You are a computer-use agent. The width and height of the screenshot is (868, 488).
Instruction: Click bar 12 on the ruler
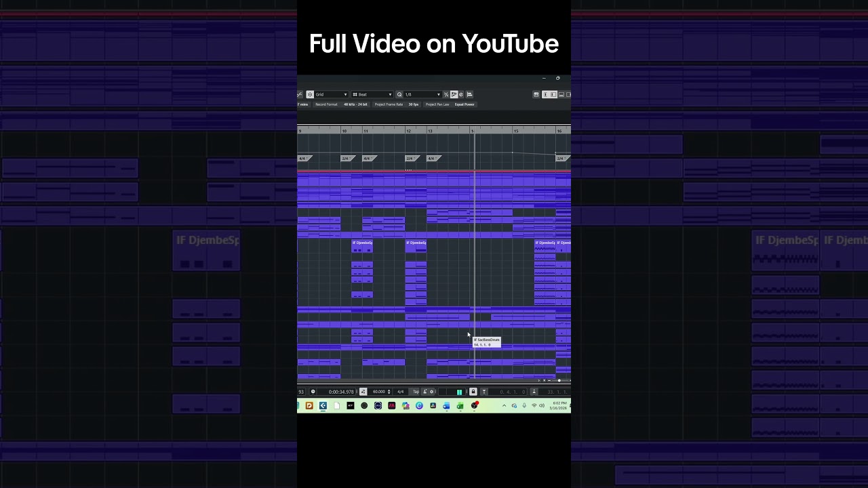[409, 131]
